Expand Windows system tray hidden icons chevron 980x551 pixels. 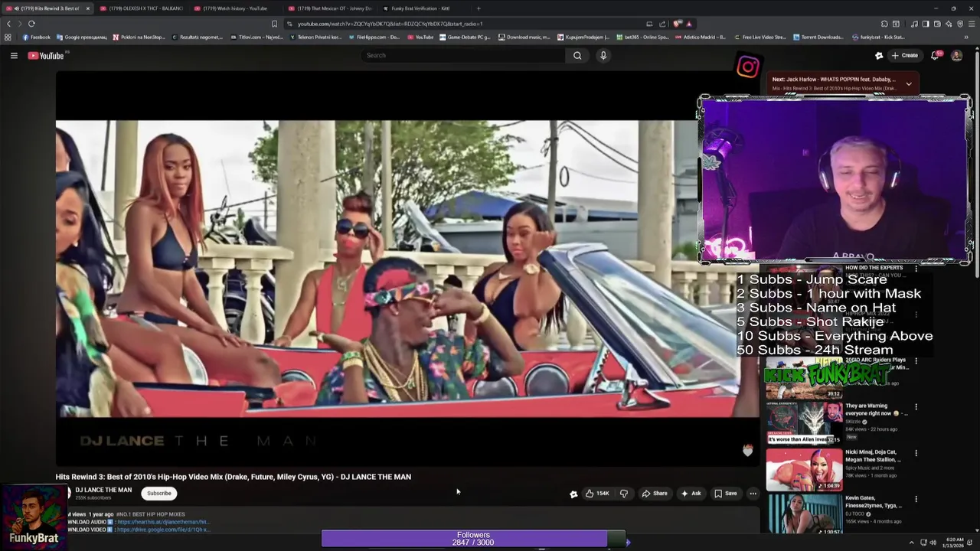[911, 543]
